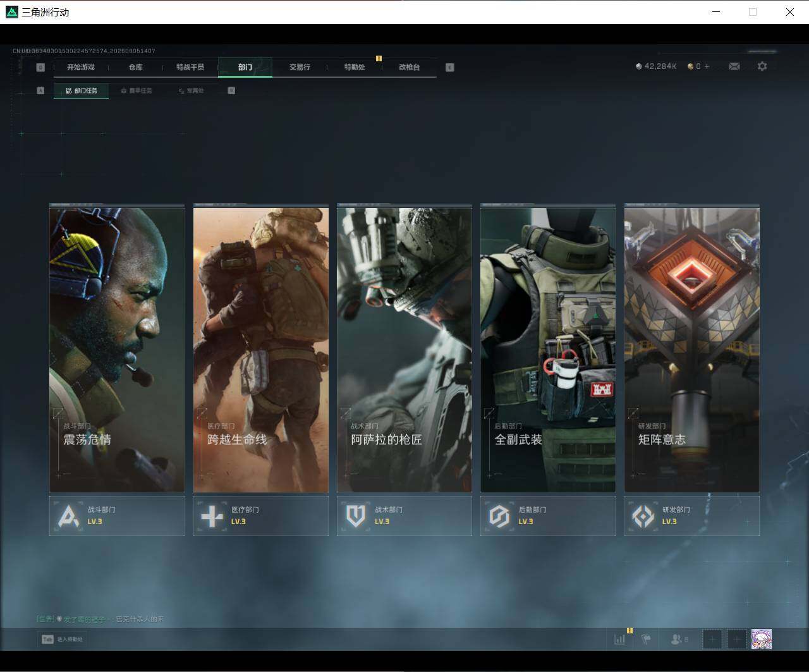809x672 pixels.
Task: Open the 全副武装 logistics department card
Action: pos(548,350)
